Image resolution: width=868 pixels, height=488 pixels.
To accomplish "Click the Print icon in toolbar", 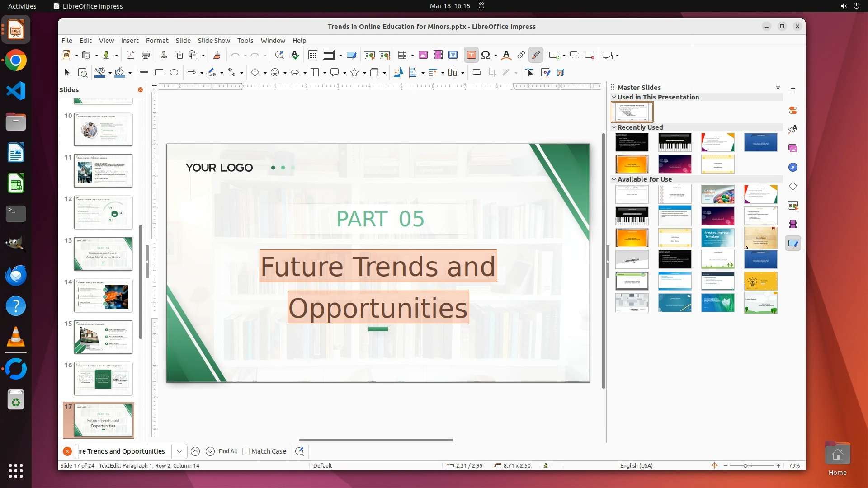I will pos(146,55).
